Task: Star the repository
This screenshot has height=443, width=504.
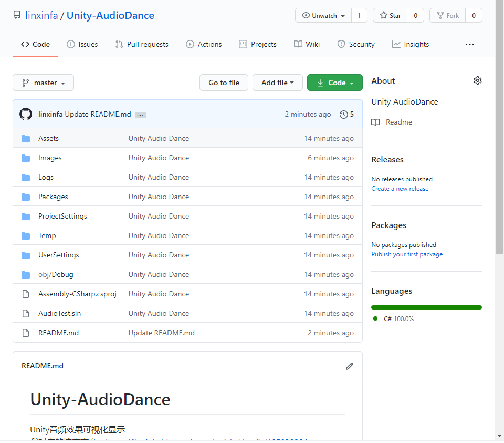Action: pyautogui.click(x=390, y=15)
